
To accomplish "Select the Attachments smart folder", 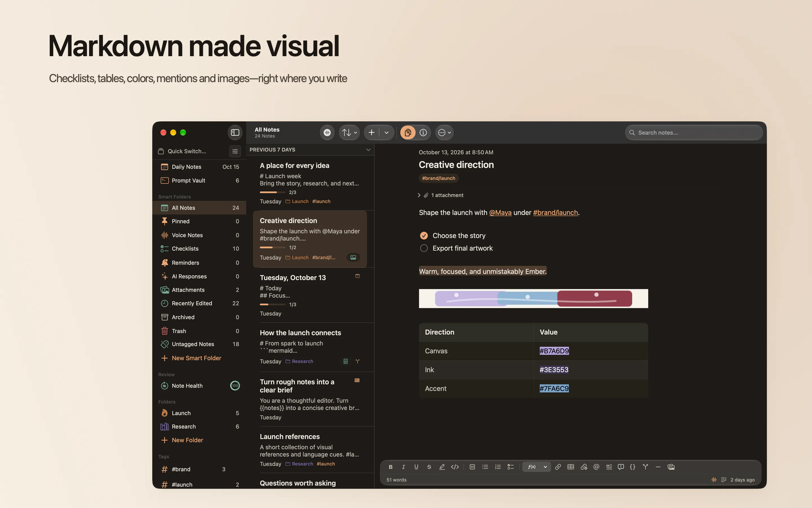I will [200, 290].
